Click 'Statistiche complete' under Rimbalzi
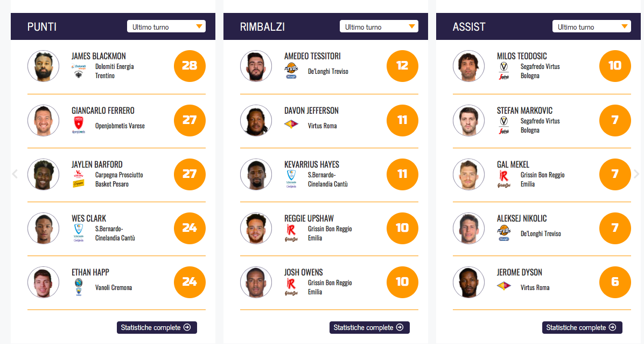This screenshot has height=344, width=644. [x=369, y=327]
